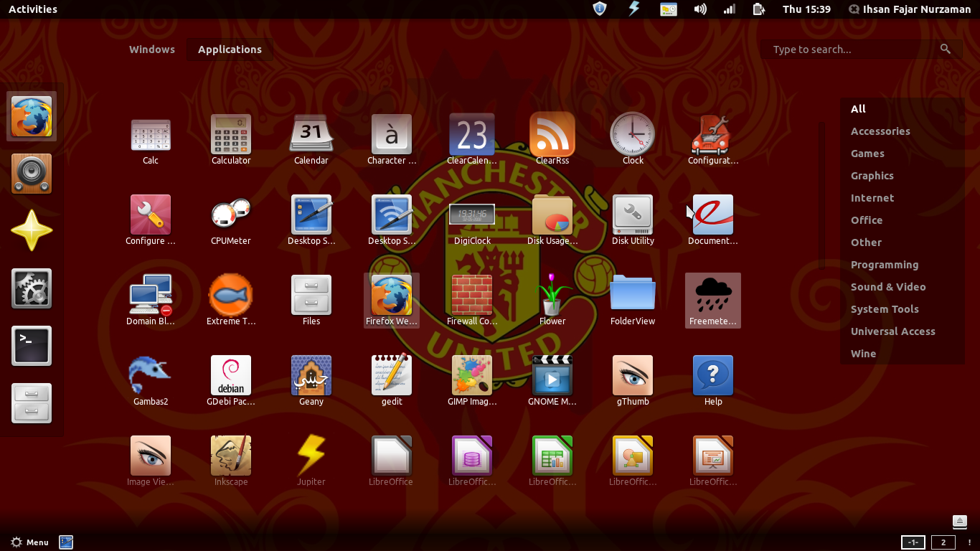The height and width of the screenshot is (551, 980).
Task: Click the Type to search field
Action: [x=847, y=49]
